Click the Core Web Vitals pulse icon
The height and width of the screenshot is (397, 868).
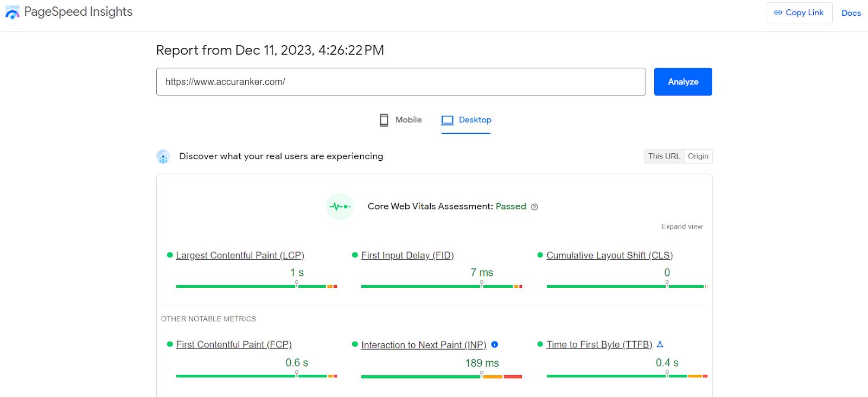[x=340, y=206]
